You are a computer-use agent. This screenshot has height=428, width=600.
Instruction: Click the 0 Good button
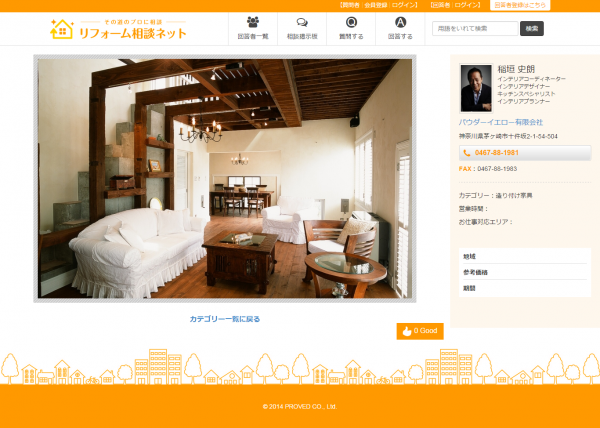(x=420, y=331)
